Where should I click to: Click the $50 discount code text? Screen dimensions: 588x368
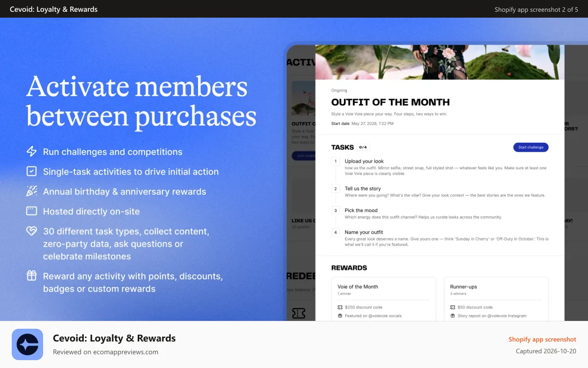point(475,307)
